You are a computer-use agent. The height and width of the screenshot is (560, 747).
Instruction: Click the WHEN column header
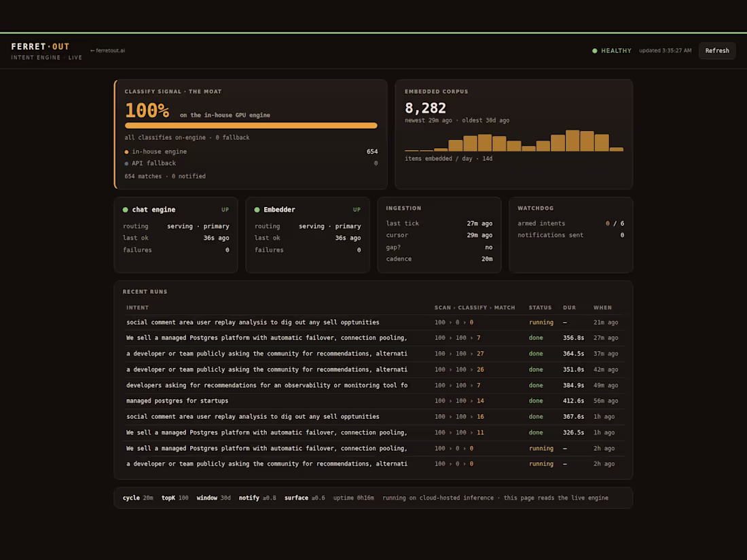pyautogui.click(x=602, y=307)
